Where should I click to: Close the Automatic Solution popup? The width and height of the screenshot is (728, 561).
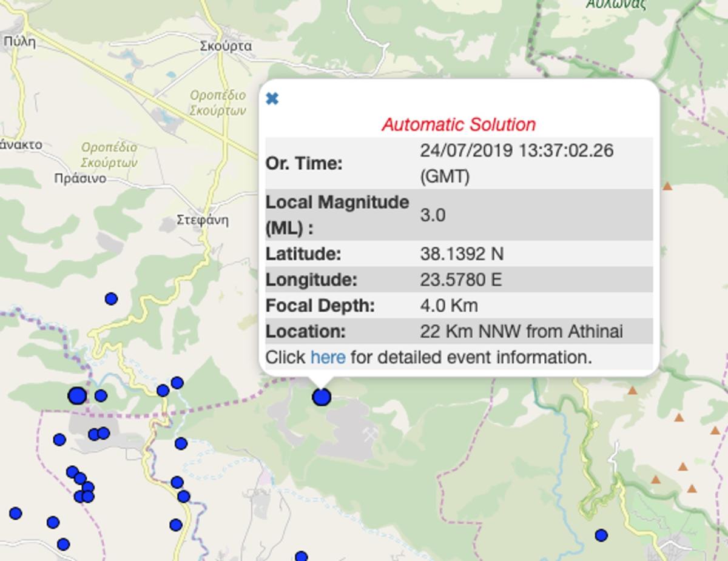point(272,99)
